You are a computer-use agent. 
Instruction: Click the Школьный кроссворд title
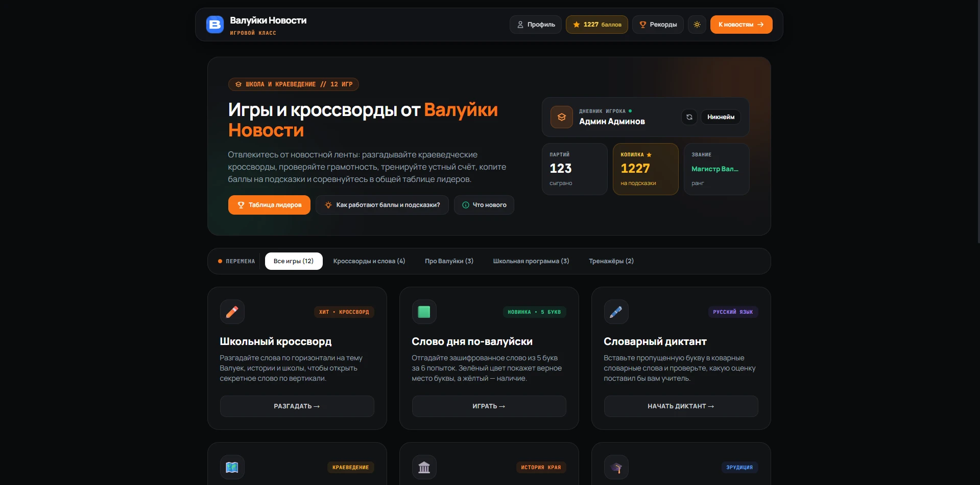pyautogui.click(x=276, y=341)
